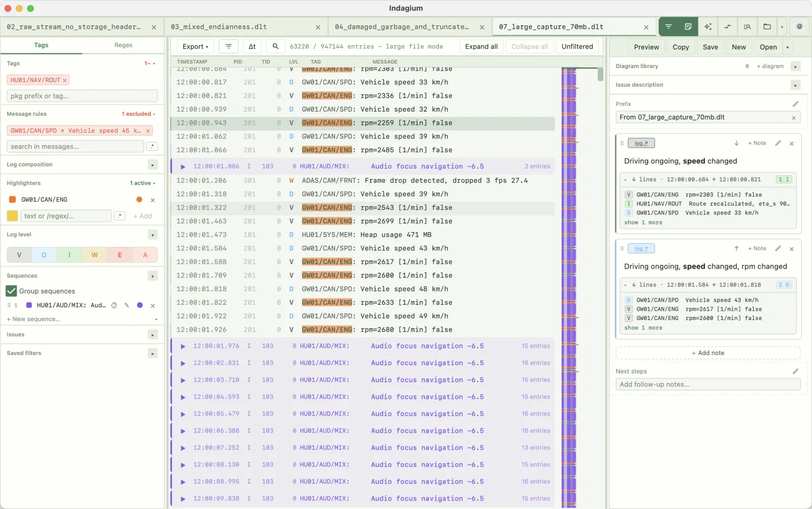This screenshot has height=509, width=812.
Task: Expand the Issues section
Action: pos(153,335)
